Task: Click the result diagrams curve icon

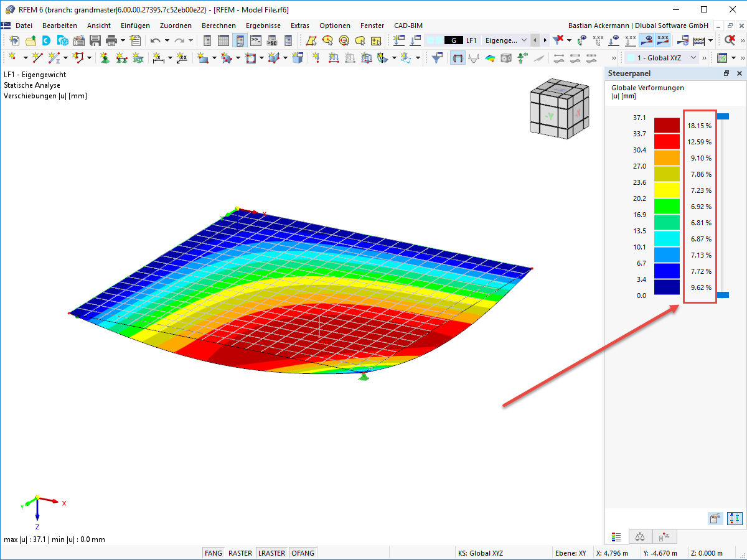Action: coord(472,58)
